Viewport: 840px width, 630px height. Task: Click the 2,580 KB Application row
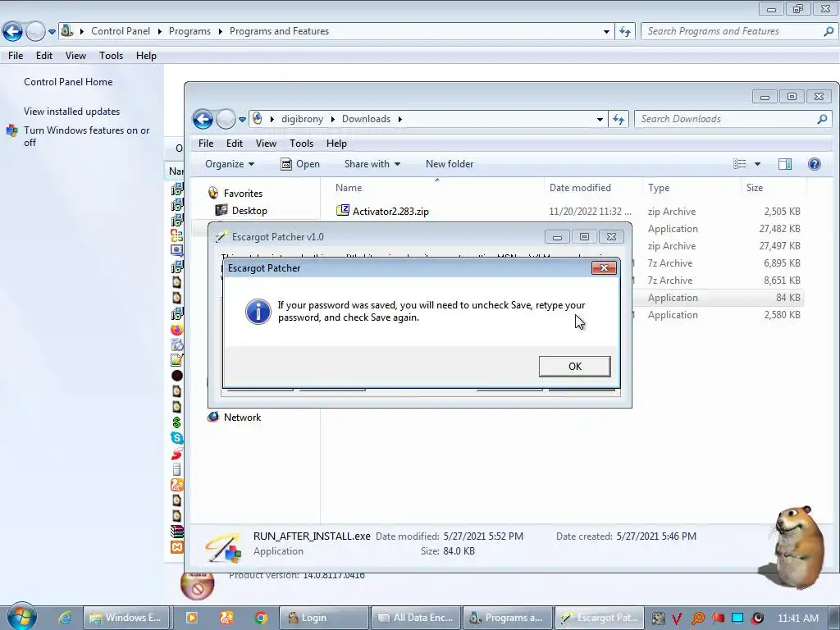coord(718,314)
